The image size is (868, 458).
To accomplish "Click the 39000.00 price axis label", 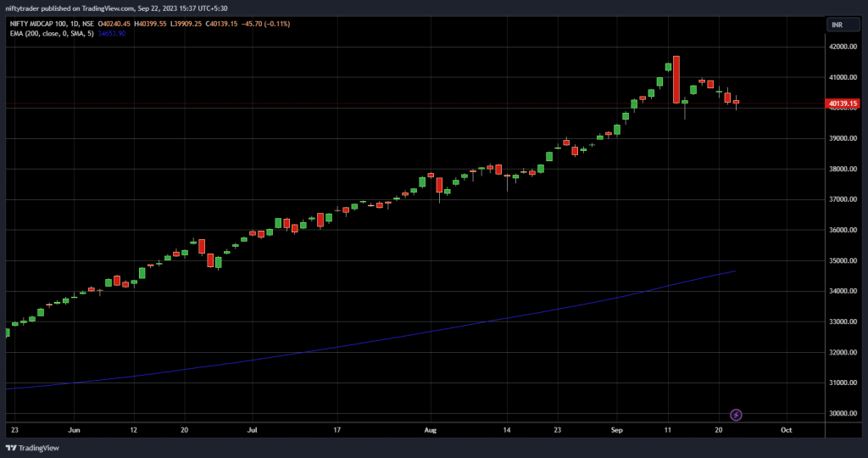I will (x=843, y=138).
